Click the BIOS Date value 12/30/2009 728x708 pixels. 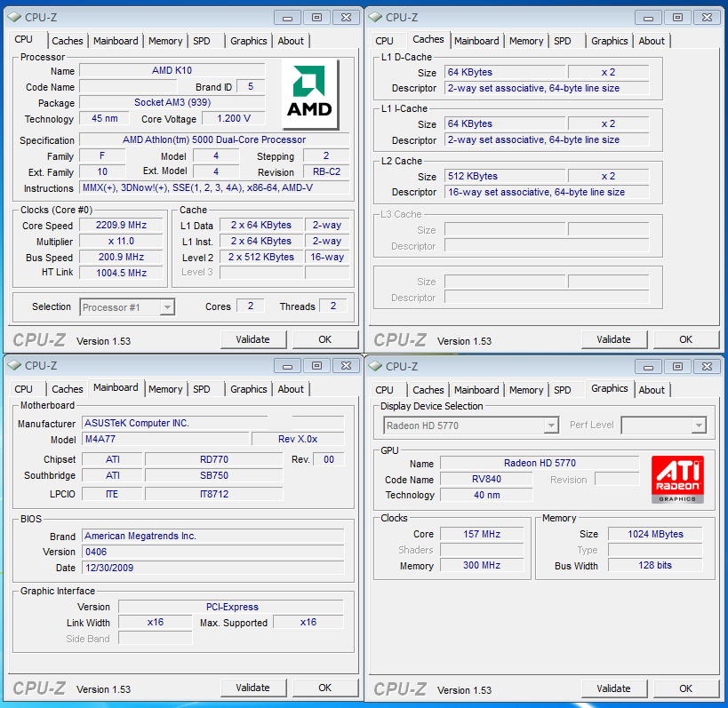tap(213, 568)
